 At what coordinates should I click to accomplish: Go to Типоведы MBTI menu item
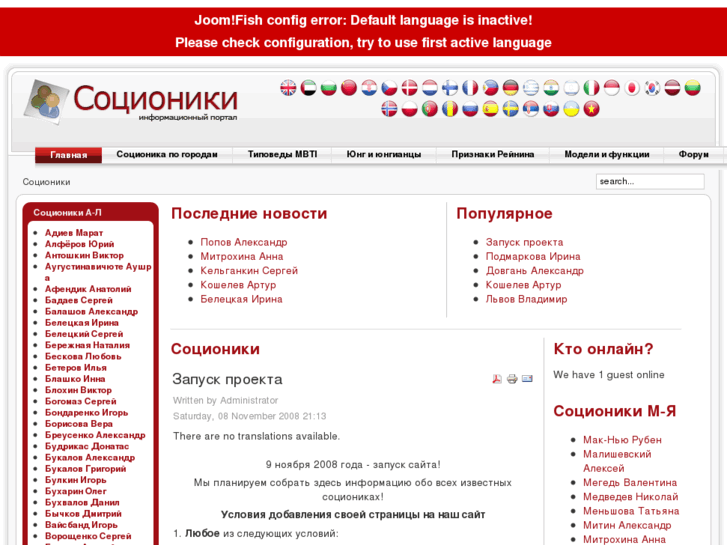click(282, 154)
